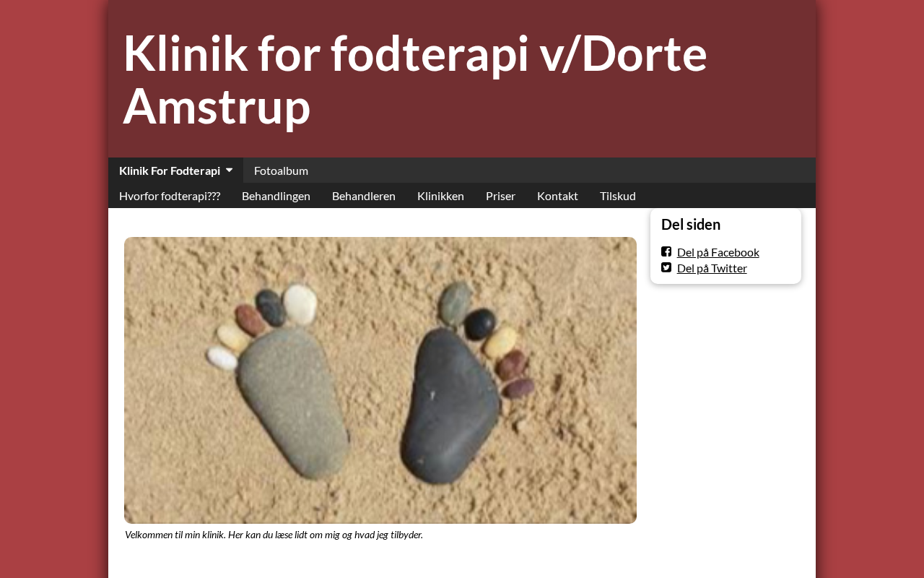Click the Twitter share icon
The image size is (924, 578).
click(666, 267)
